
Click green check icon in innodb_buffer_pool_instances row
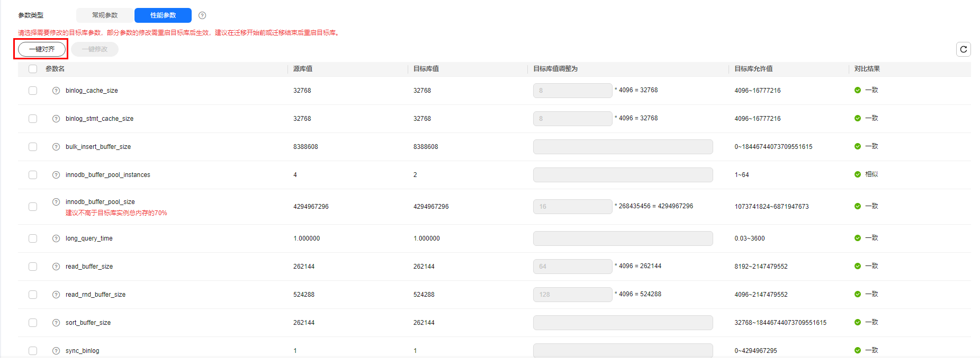coord(858,174)
